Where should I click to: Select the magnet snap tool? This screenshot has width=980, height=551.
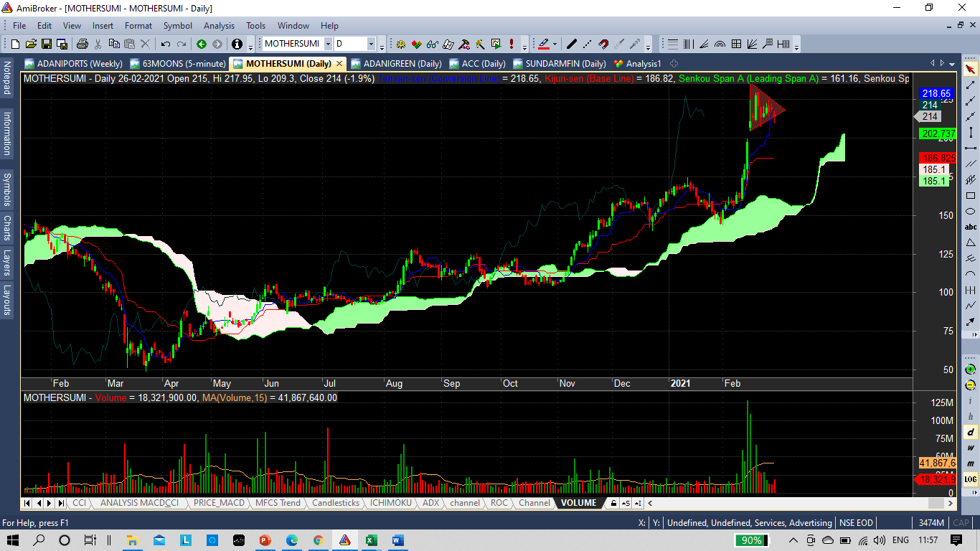[603, 44]
